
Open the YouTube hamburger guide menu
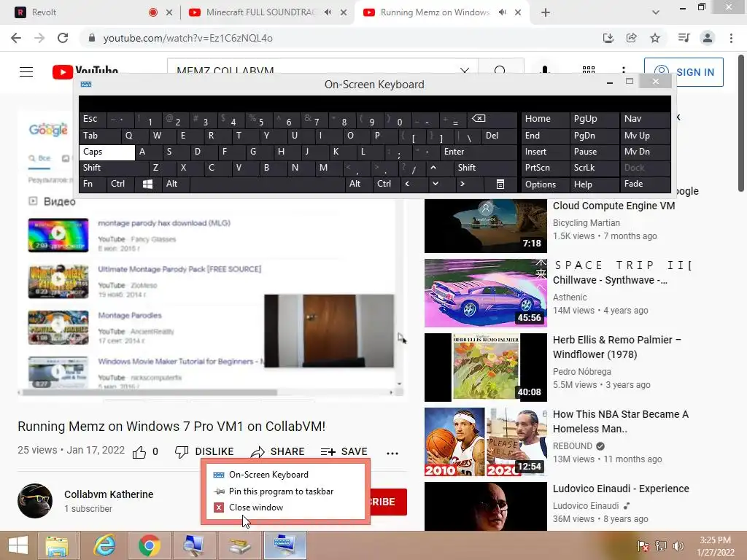[x=26, y=72]
